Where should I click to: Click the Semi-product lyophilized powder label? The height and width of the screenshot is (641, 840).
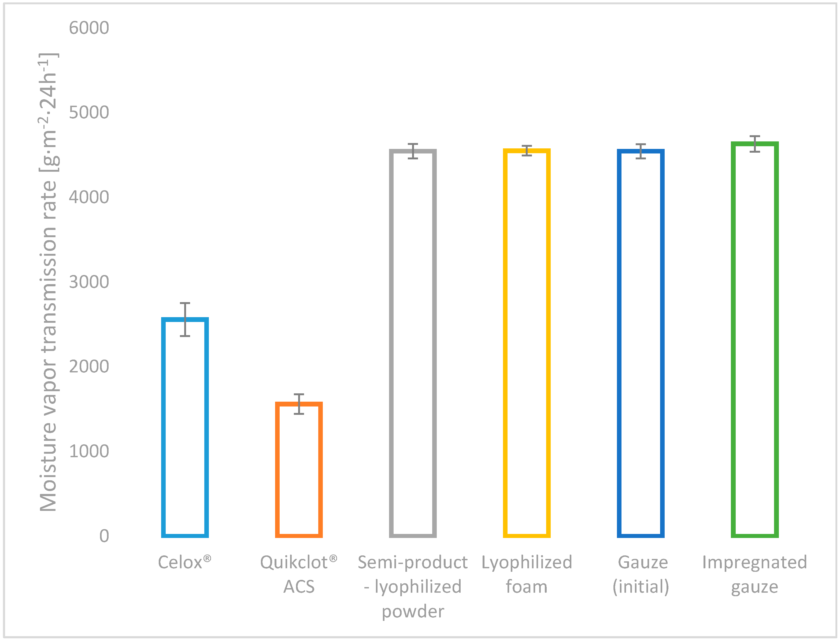pyautogui.click(x=413, y=587)
